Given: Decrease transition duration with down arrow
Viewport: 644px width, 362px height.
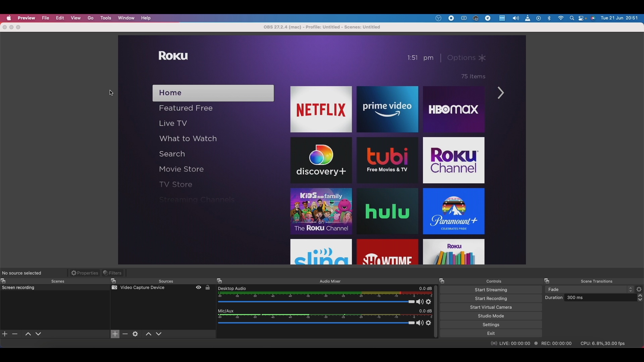Looking at the screenshot, I should click(640, 300).
